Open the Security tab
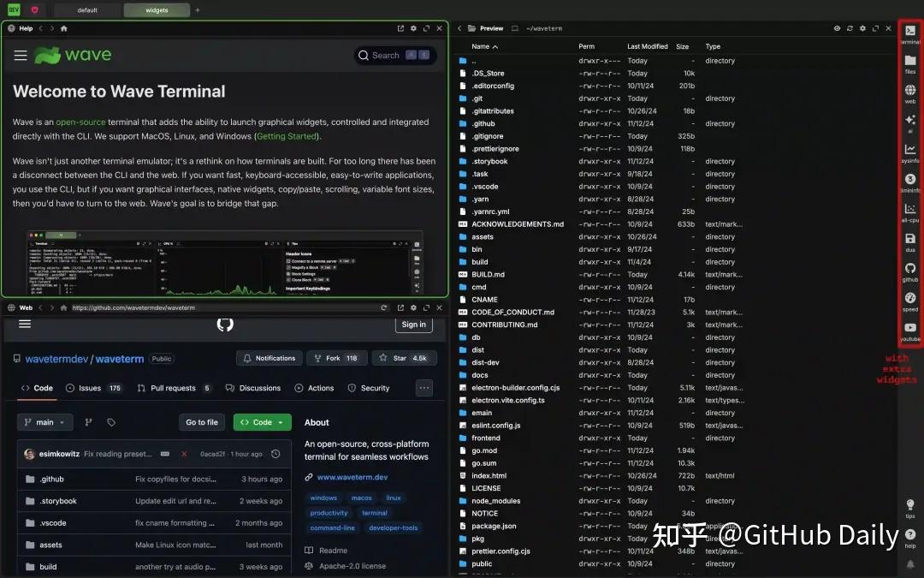Screen dimensions: 924x578 [x=368, y=388]
